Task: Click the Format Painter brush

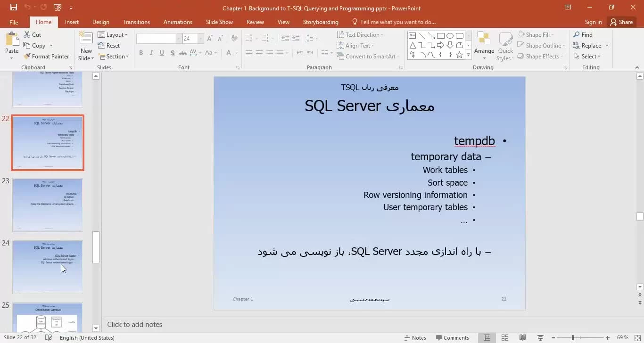Action: (27, 56)
